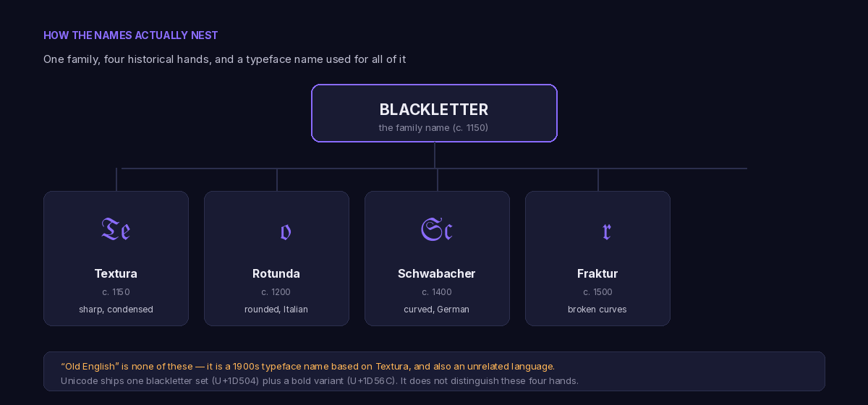Click the Fraktur blackletter glyph icon
This screenshot has height=405, width=868.
[x=607, y=231]
